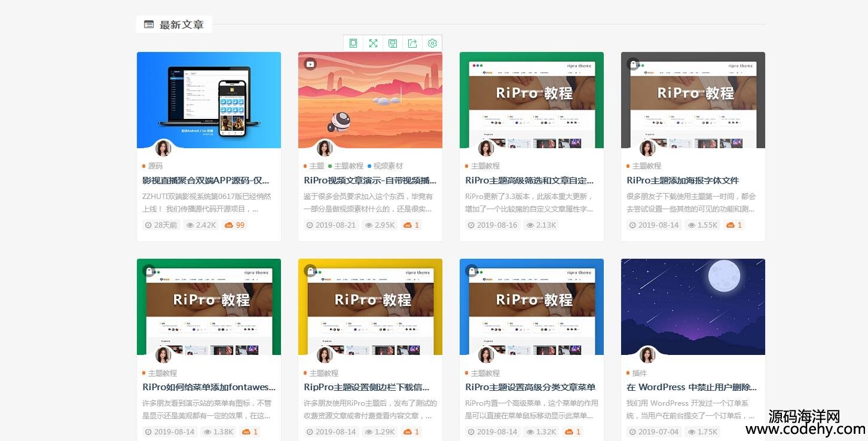Click author avatar on RiPro主题高级筛选和文章自定 card
Image resolution: width=868 pixels, height=441 pixels.
(486, 148)
